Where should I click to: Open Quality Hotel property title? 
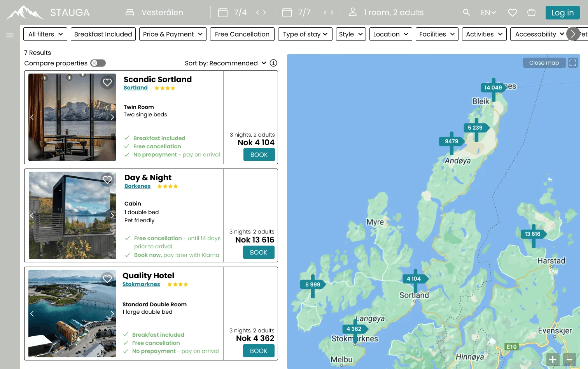pyautogui.click(x=148, y=276)
